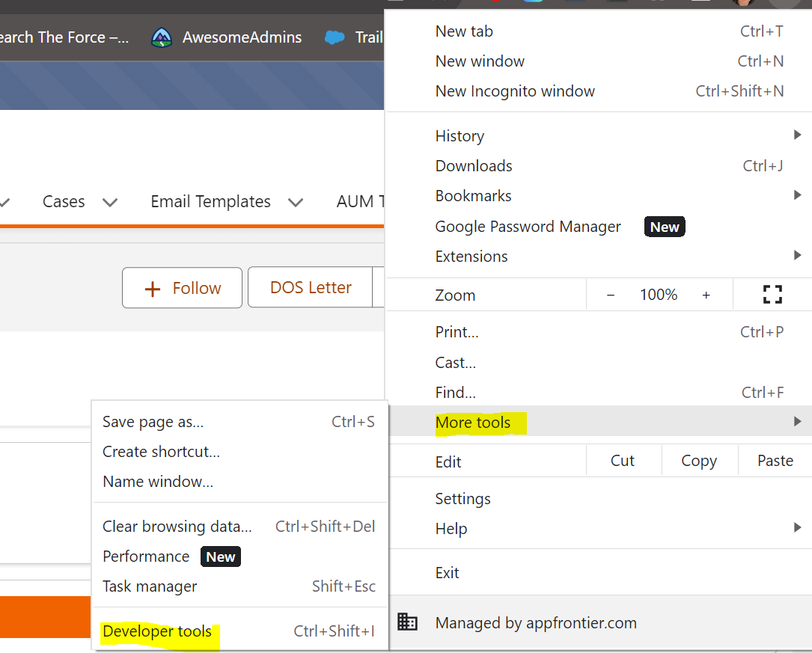
Task: Choose Clear browsing data option
Action: tap(177, 527)
